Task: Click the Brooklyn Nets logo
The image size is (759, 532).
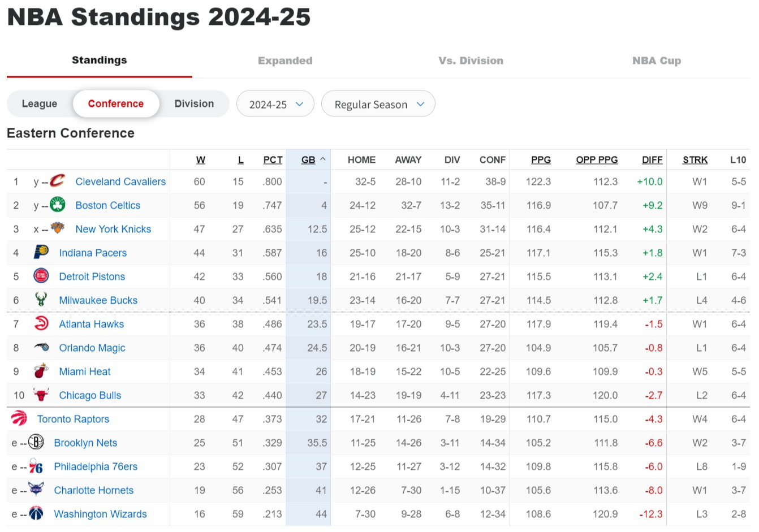Action: click(x=36, y=442)
